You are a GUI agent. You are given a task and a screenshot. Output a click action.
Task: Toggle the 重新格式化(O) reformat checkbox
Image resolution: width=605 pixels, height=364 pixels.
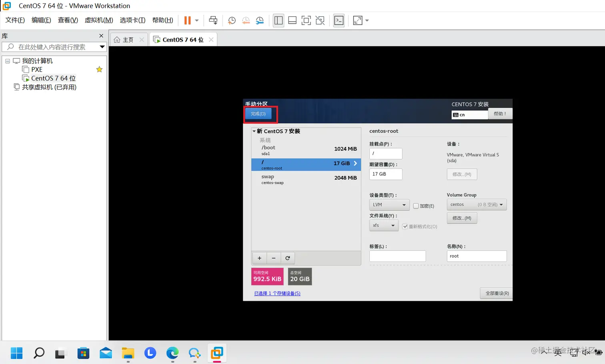click(x=405, y=226)
